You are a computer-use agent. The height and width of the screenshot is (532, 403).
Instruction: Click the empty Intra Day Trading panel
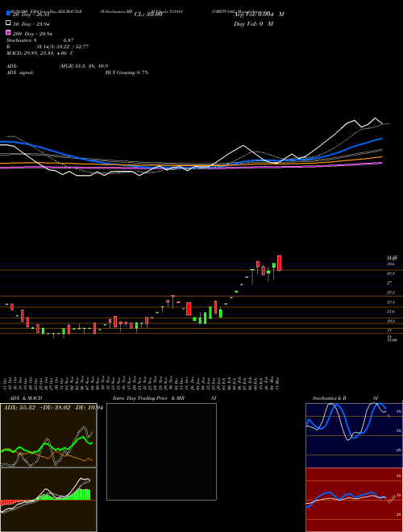coord(161,451)
